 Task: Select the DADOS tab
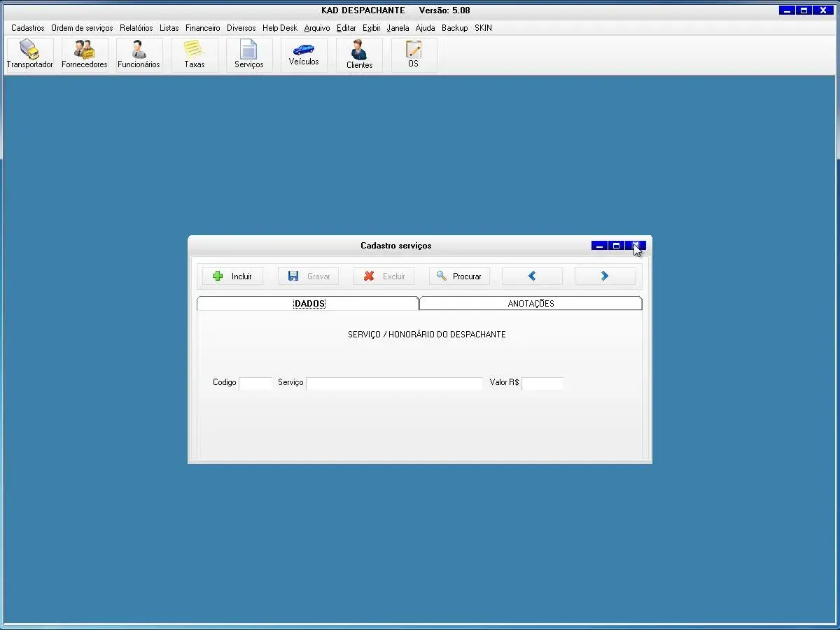click(x=309, y=304)
